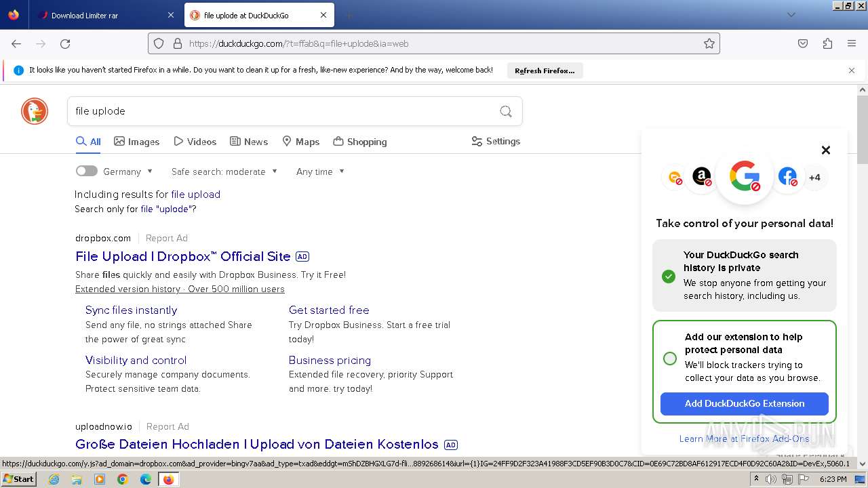Open File Upload Dropbox Official Site link

coord(183,256)
